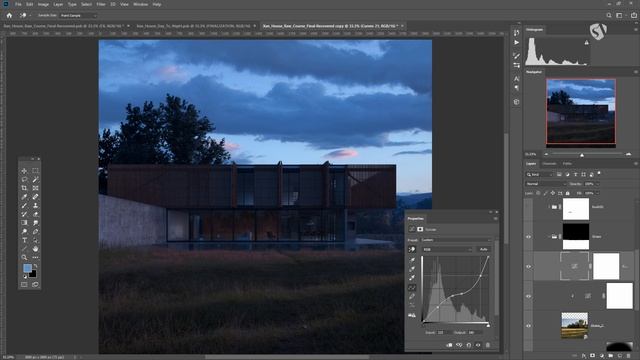Viewport: 640px width, 360px height.
Task: Open the Curves Preset dropdown
Action: click(456, 240)
